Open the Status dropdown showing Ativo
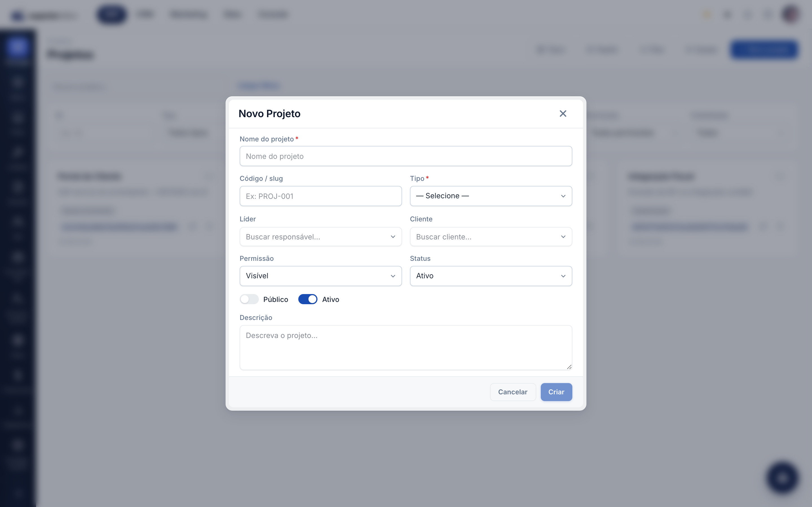Screen dimensions: 812x507 coord(491,276)
